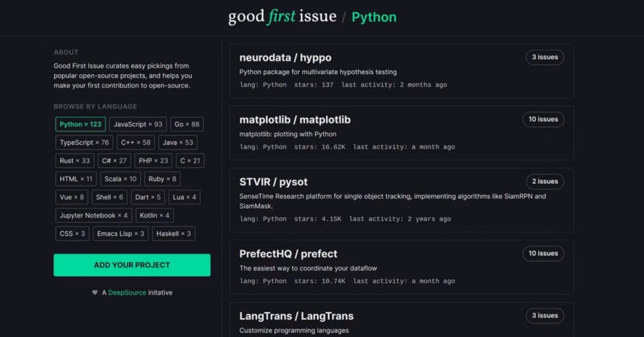Open the DeepSource link
Screen dimensions: 644x337
click(127, 293)
